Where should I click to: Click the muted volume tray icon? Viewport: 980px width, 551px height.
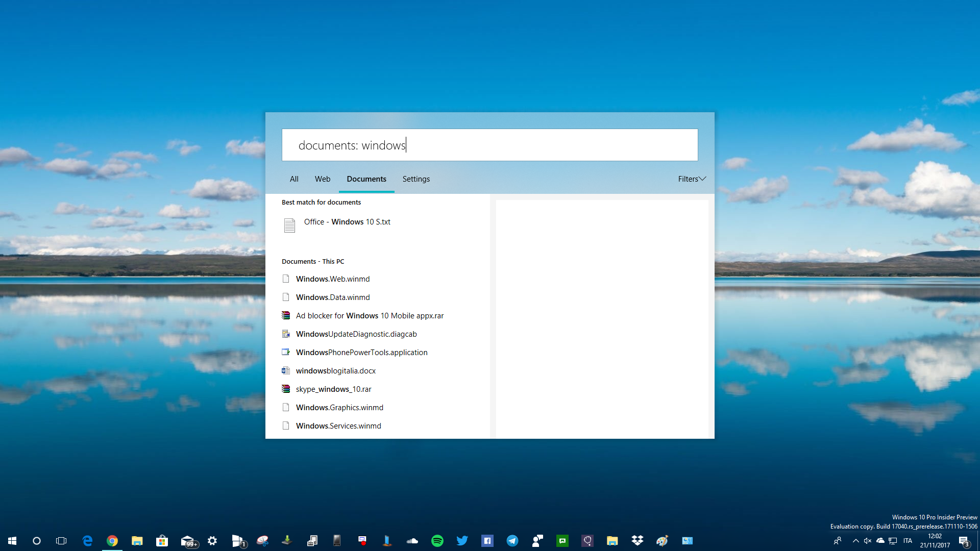coord(868,541)
